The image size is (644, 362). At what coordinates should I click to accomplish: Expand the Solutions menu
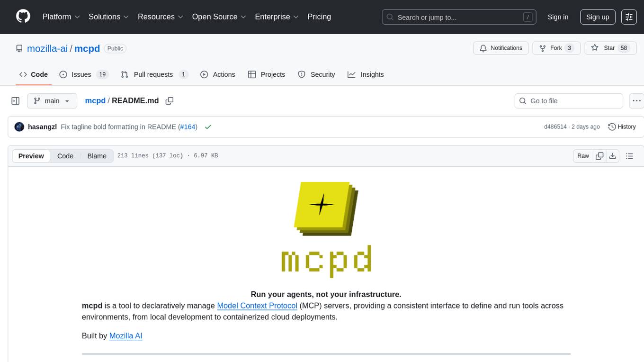109,17
